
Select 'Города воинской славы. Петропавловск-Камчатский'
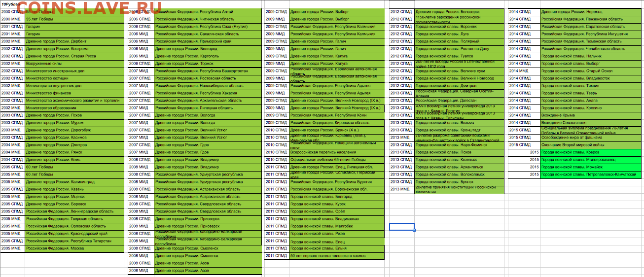click(592, 174)
